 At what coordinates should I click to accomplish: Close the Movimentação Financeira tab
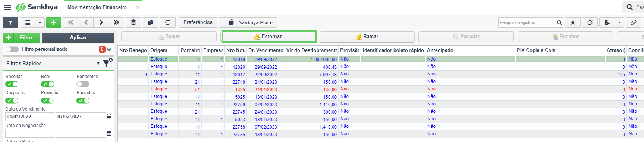coord(138,7)
